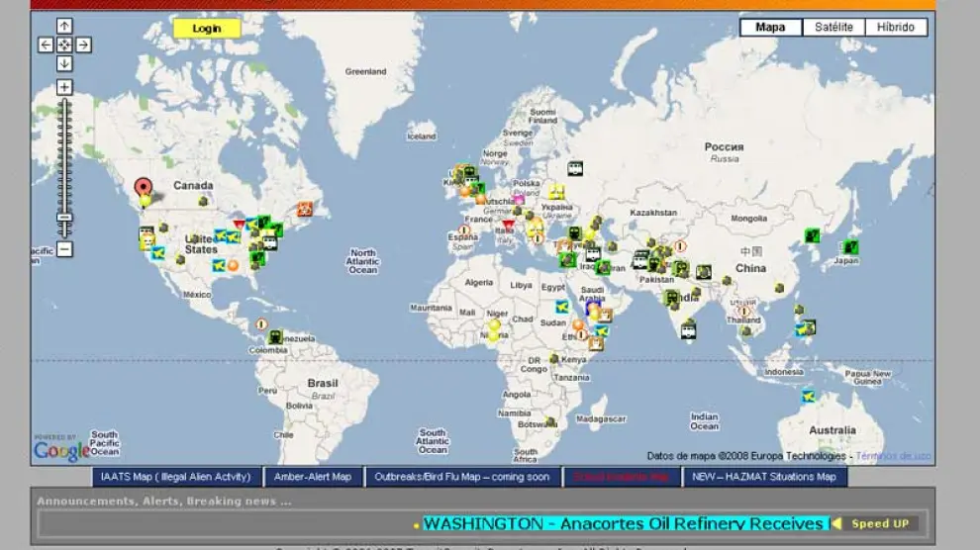
Task: Click the WASHINGTON Anacortes Oil Refinery headline
Action: (x=625, y=523)
